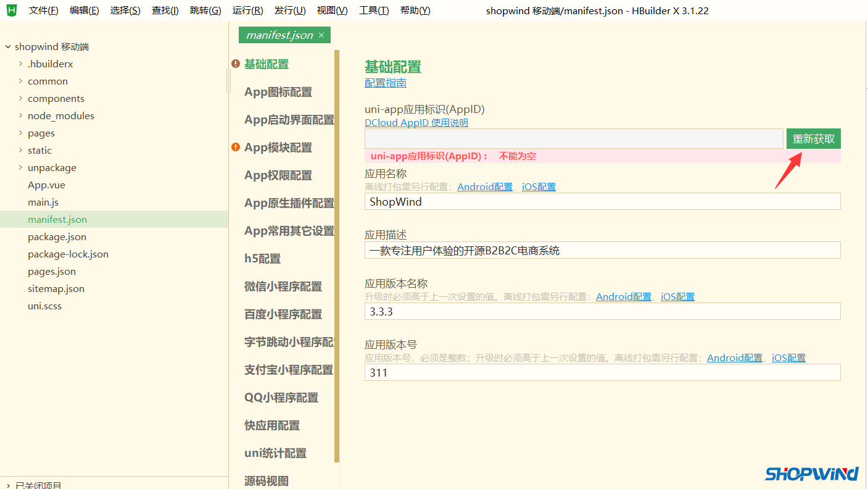Expand the pages folder
Viewport: 868px width, 489px height.
[x=20, y=133]
